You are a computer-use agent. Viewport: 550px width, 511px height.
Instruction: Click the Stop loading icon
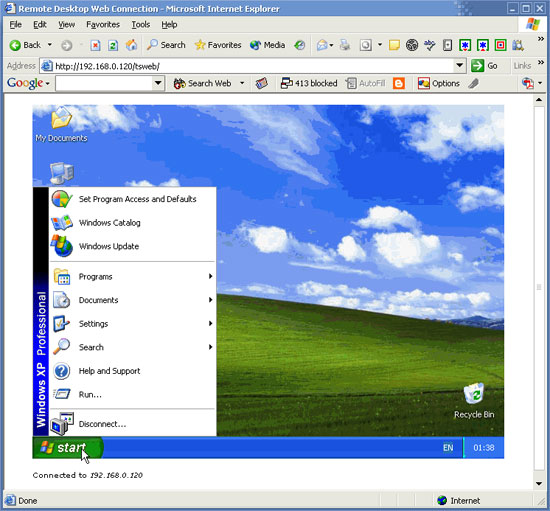95,45
